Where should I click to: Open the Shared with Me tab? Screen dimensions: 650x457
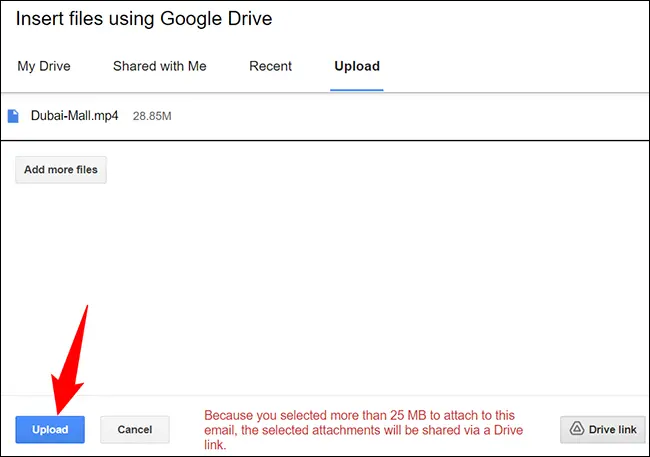click(160, 66)
